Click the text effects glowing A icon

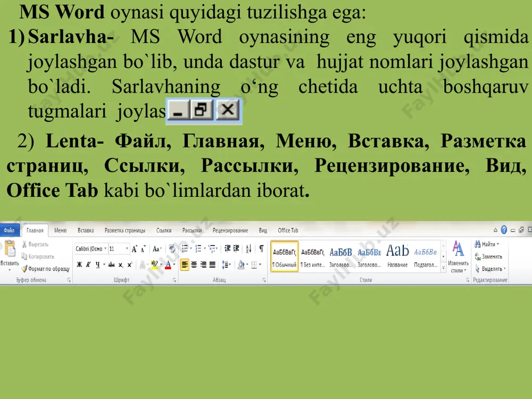143,264
